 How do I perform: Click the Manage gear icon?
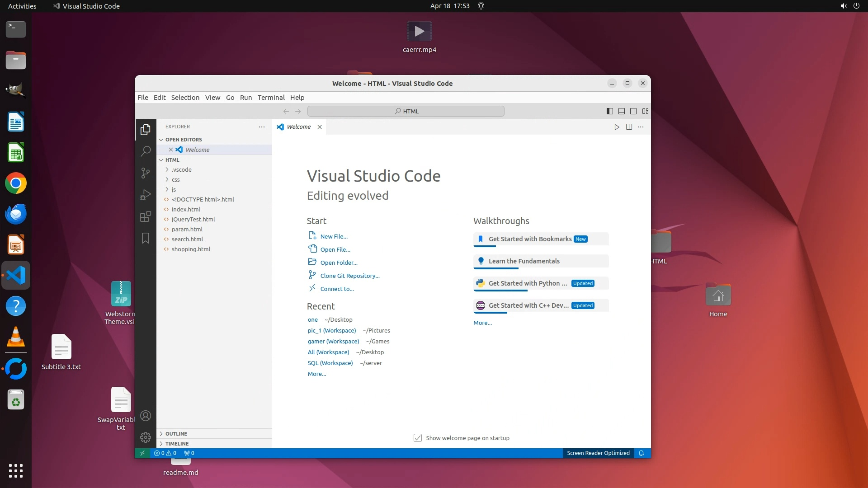pyautogui.click(x=146, y=437)
